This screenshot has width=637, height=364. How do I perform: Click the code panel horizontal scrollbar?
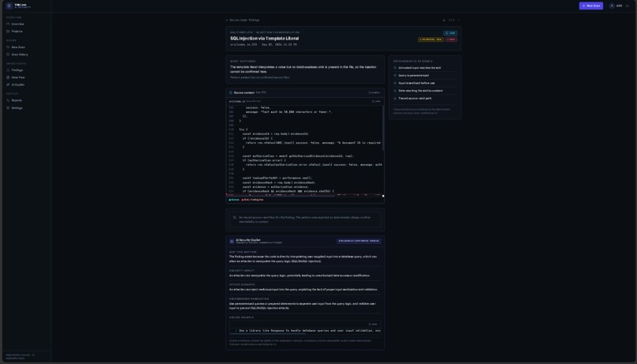(281, 196)
